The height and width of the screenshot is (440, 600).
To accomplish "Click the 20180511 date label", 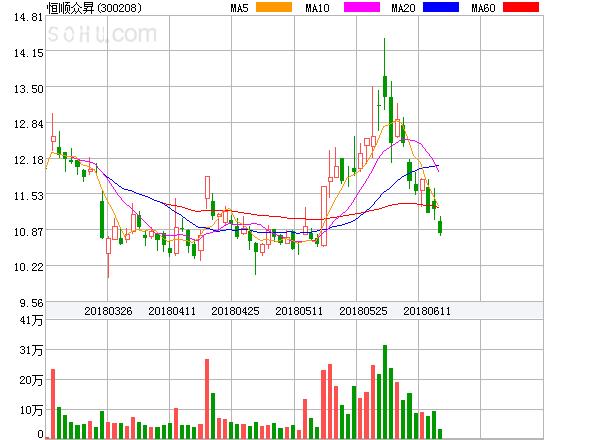I will click(x=299, y=311).
